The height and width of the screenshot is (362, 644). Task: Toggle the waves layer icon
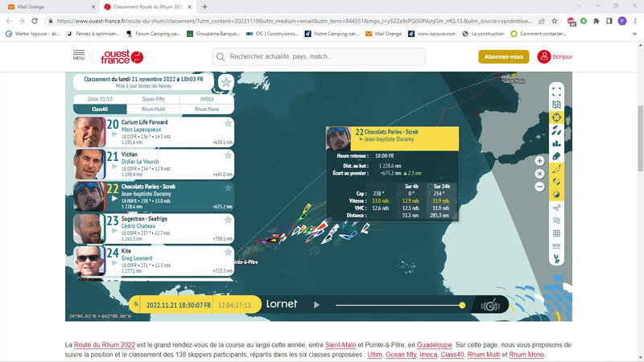556,220
